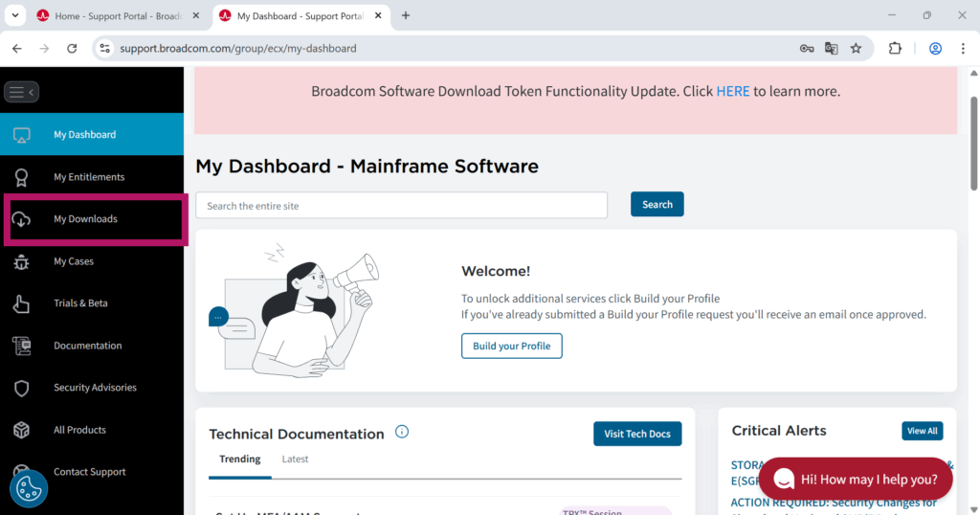980x515 pixels.
Task: Open the Hi! How may I help you chat
Action: tap(855, 479)
